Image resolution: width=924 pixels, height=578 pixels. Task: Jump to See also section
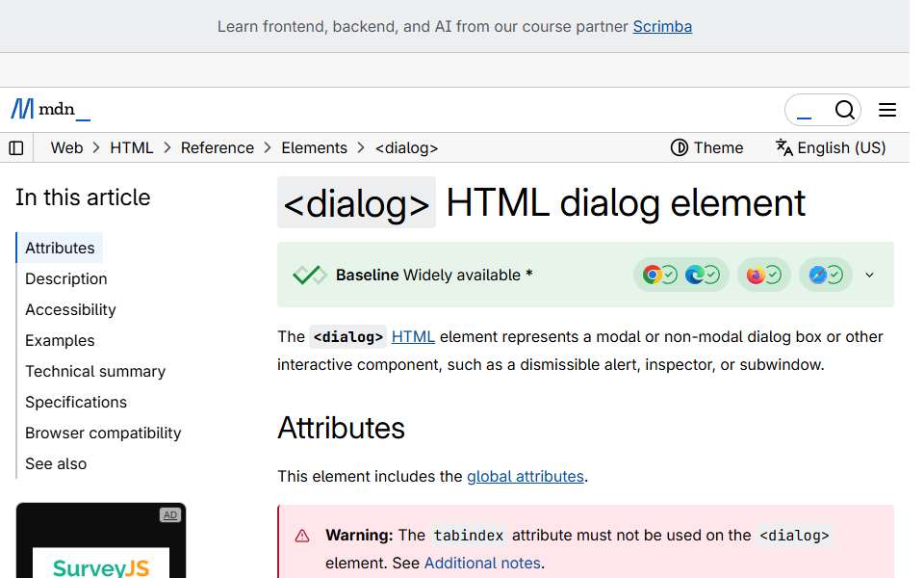(x=56, y=463)
